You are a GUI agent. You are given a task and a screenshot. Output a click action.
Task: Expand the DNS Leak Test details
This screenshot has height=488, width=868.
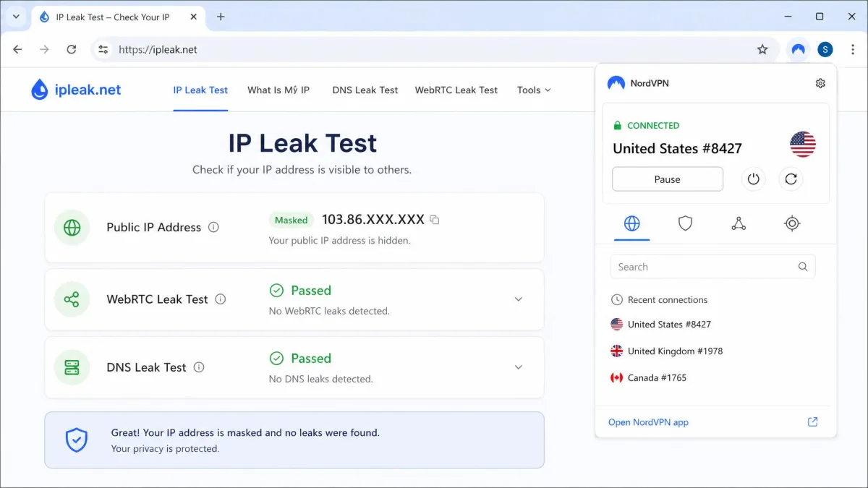coord(518,367)
